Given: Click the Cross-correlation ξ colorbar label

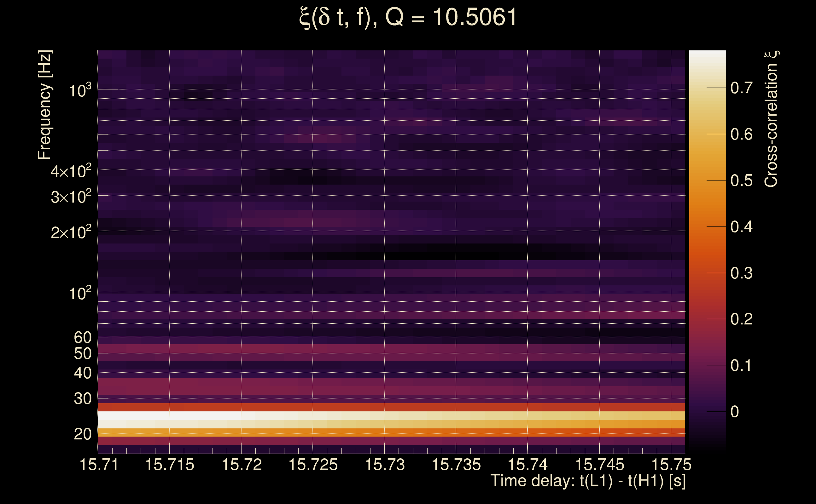Looking at the screenshot, I should click(771, 119).
